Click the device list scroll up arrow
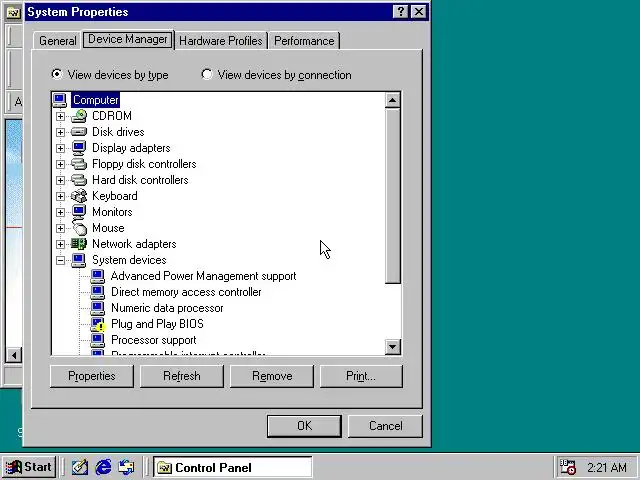This screenshot has height=480, width=640. pyautogui.click(x=392, y=100)
